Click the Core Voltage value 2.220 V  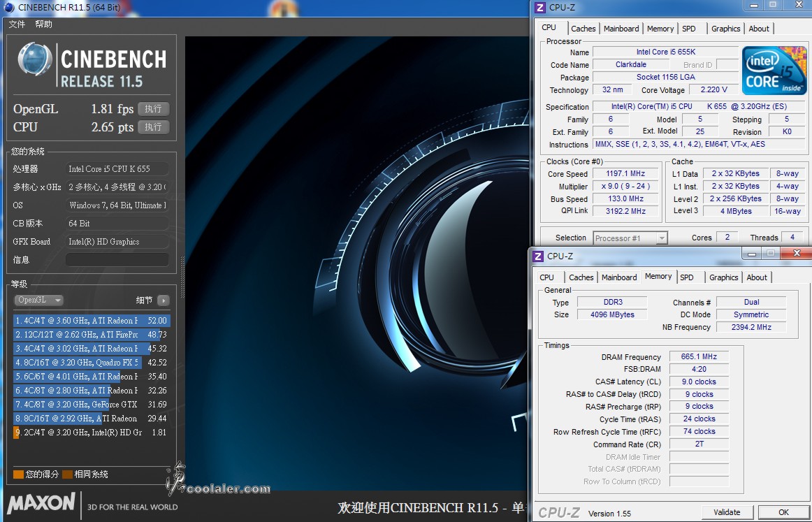click(x=714, y=89)
